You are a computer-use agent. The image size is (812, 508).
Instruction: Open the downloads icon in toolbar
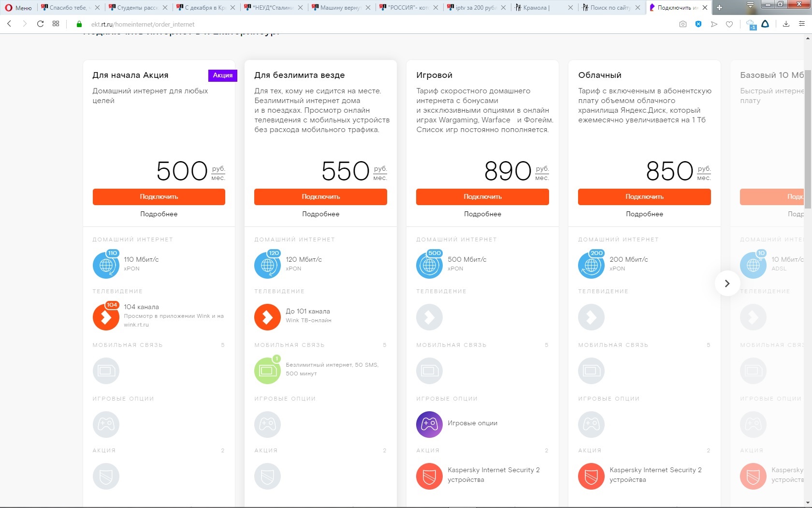(786, 24)
